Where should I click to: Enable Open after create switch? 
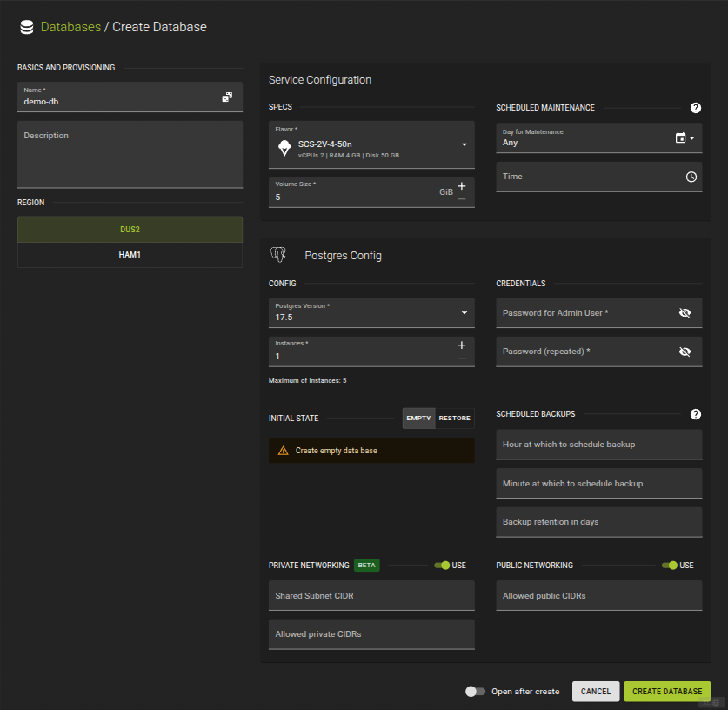(475, 692)
